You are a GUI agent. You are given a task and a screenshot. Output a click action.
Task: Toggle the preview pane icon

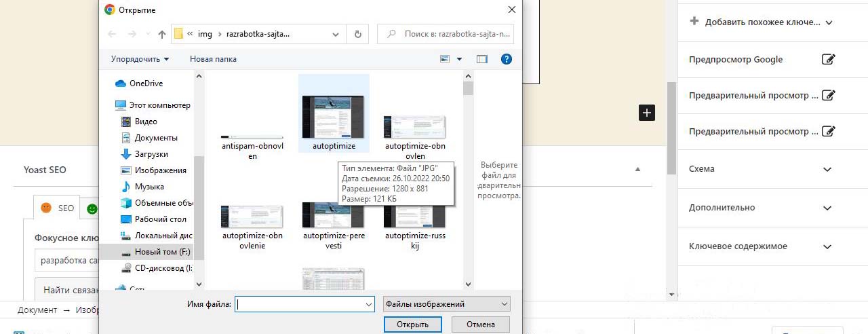[482, 59]
